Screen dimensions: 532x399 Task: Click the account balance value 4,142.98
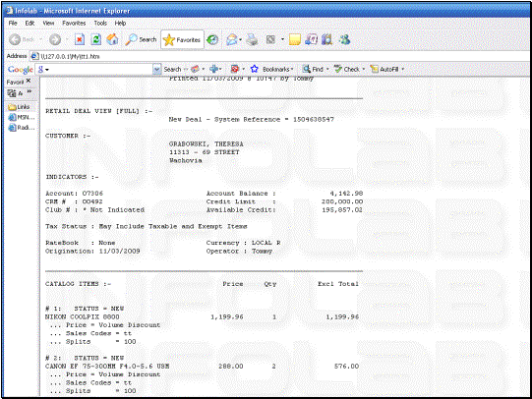[x=346, y=194]
